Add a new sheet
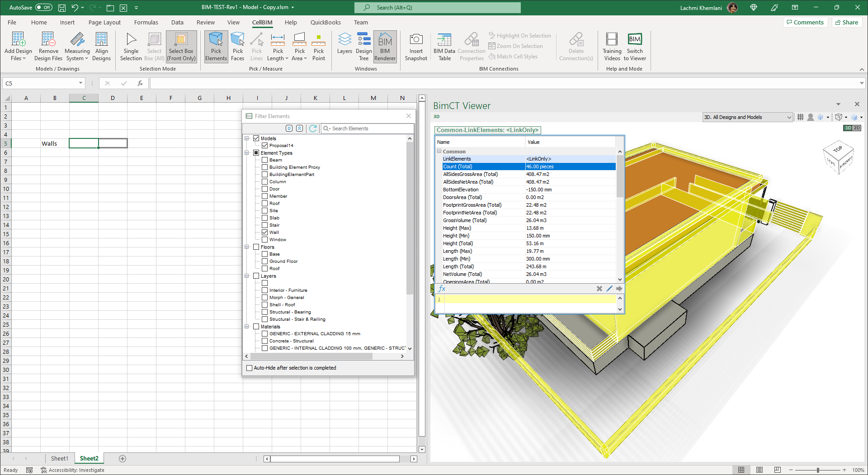 123,459
